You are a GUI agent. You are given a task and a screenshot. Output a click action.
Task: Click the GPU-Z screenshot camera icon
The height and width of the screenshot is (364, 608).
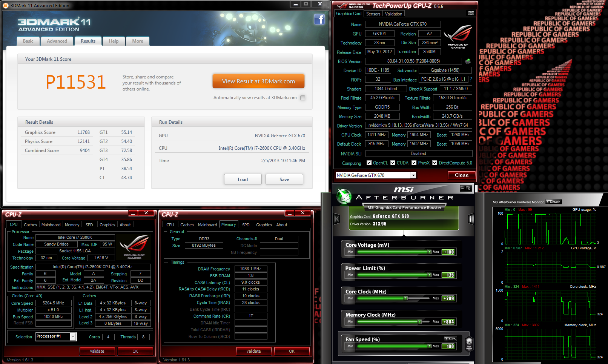tap(471, 13)
